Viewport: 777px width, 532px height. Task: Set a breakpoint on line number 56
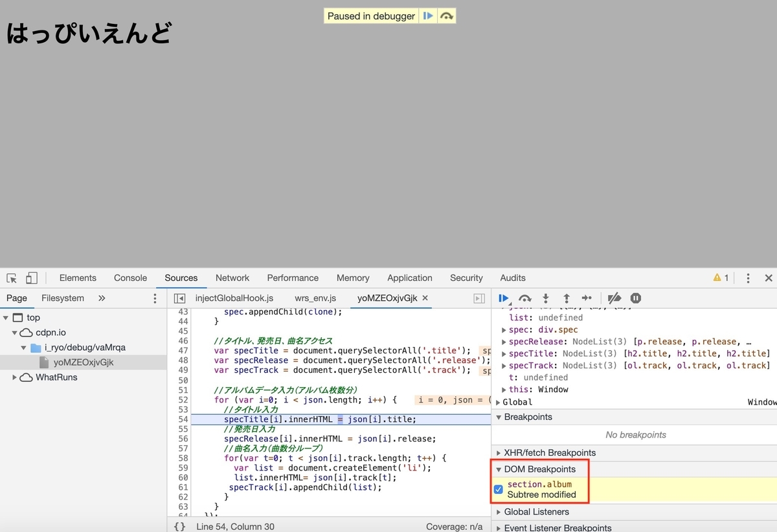pos(183,439)
